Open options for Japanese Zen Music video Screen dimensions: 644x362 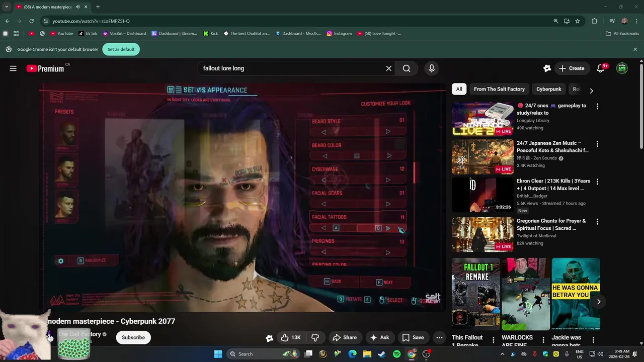pos(597,144)
